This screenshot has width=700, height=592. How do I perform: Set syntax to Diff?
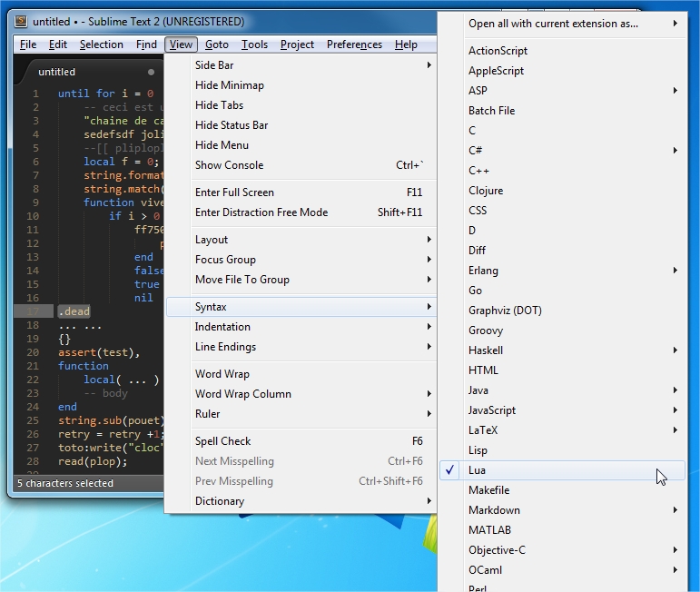point(562,251)
